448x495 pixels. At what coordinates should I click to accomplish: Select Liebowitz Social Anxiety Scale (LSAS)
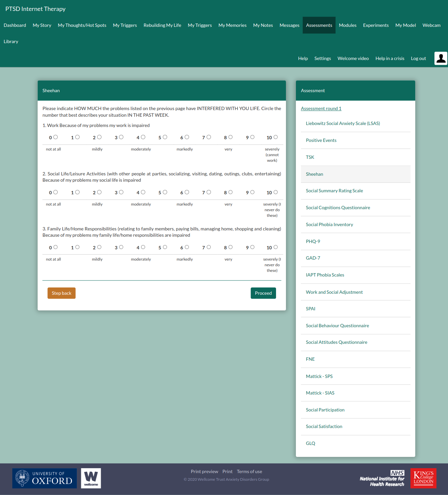(x=343, y=123)
